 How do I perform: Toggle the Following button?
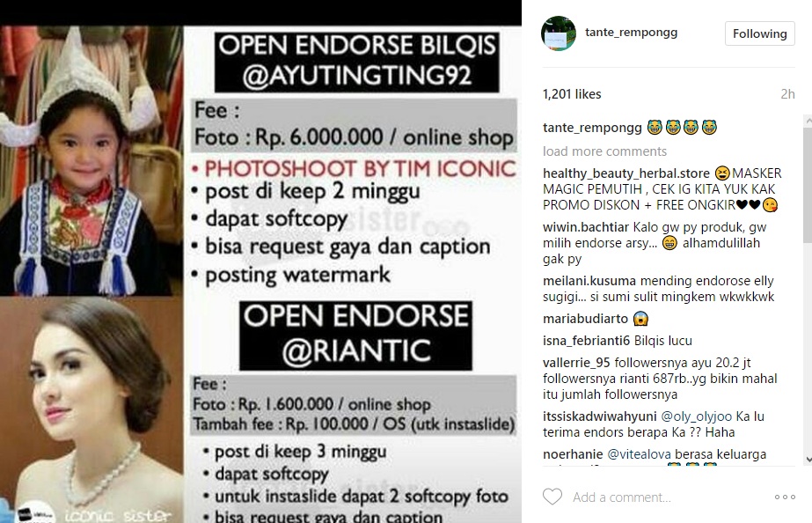coord(760,33)
